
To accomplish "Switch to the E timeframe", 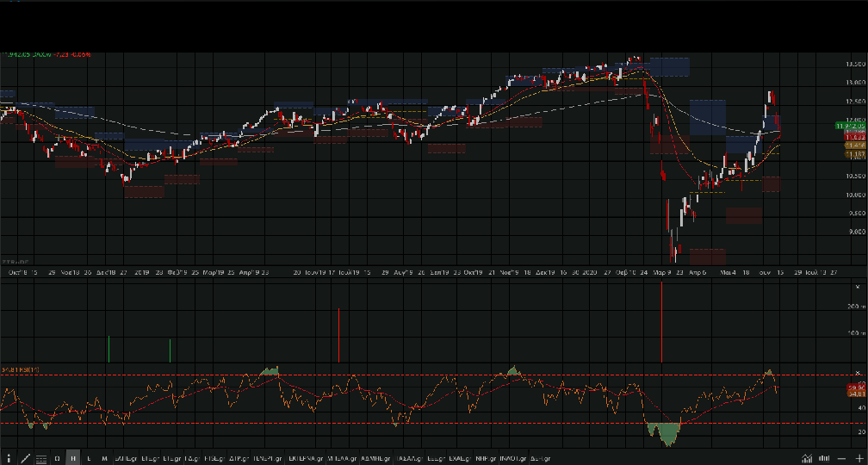I will point(89,458).
